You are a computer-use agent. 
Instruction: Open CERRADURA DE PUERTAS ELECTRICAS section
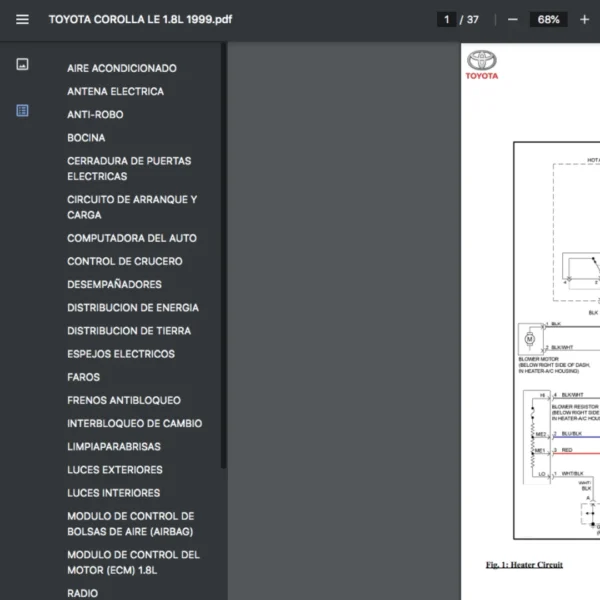click(129, 168)
